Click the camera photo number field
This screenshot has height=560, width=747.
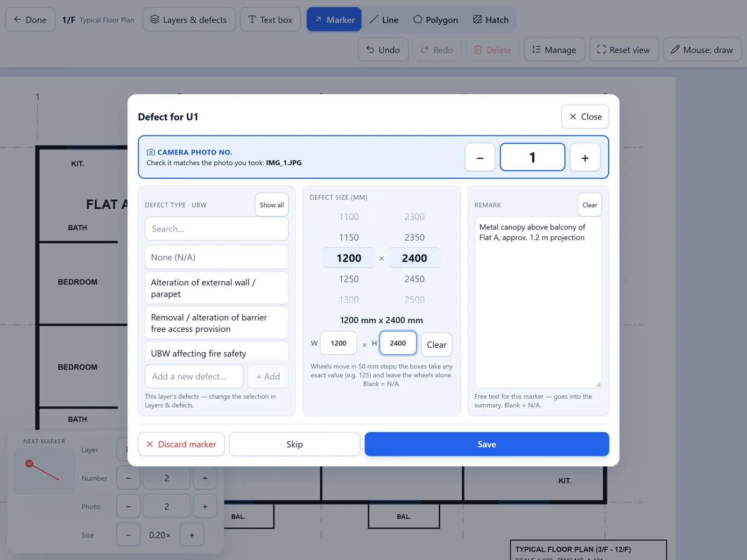[x=533, y=157]
